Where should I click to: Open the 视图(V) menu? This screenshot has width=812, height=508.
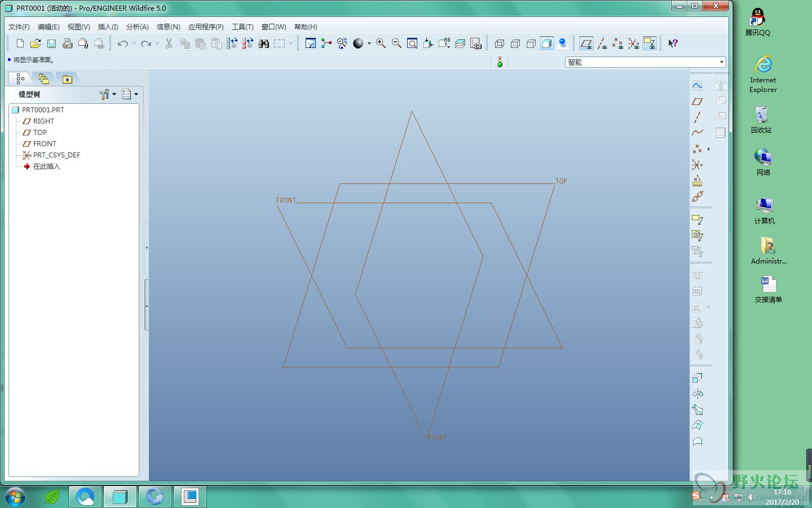(78, 27)
